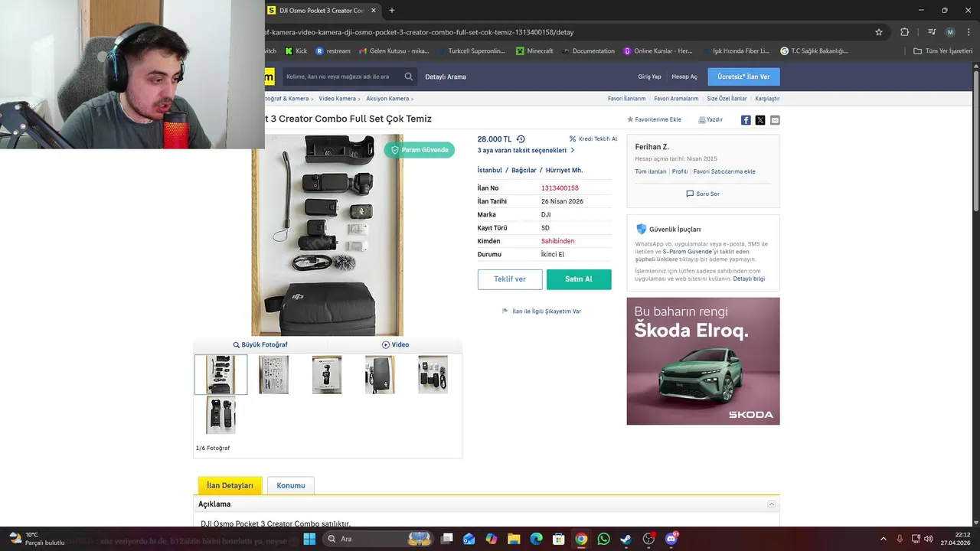Open Tüm Yer İşaretleri bookmarks folder

[942, 51]
